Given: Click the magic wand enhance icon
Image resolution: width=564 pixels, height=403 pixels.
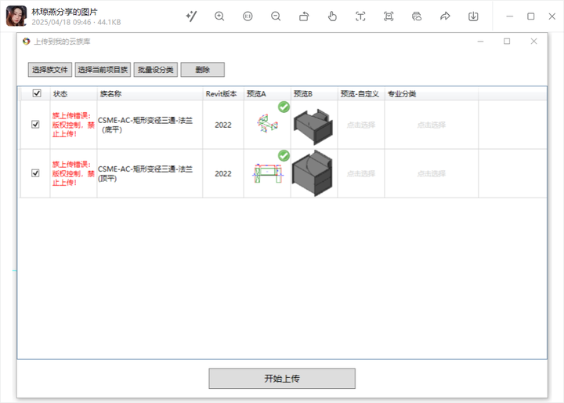Looking at the screenshot, I should pyautogui.click(x=191, y=16).
